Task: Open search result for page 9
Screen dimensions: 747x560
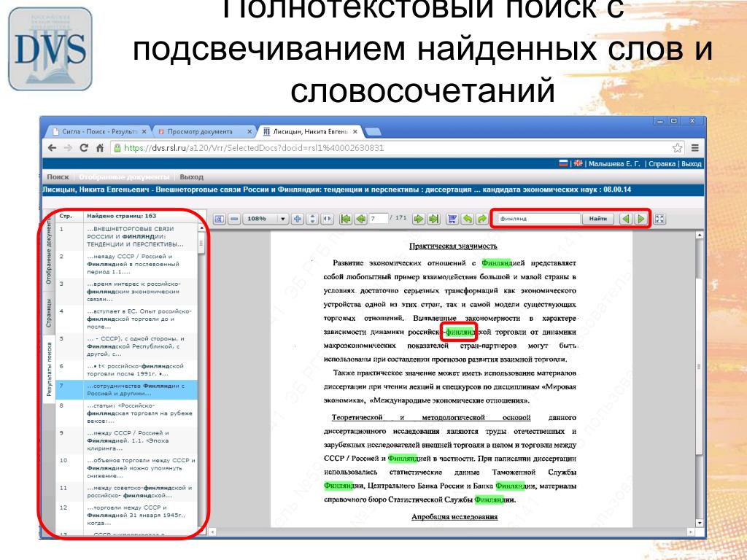Action: coord(126,441)
